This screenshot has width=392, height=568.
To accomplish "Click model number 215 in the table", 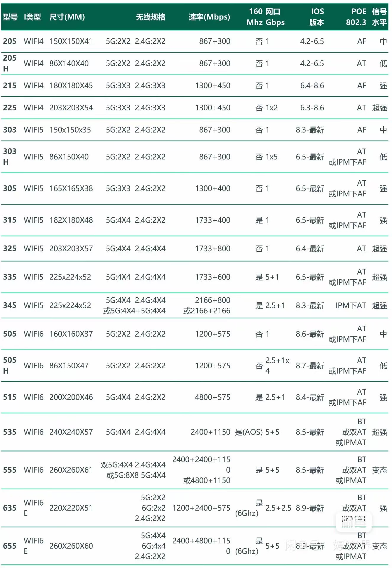I will coord(10,85).
